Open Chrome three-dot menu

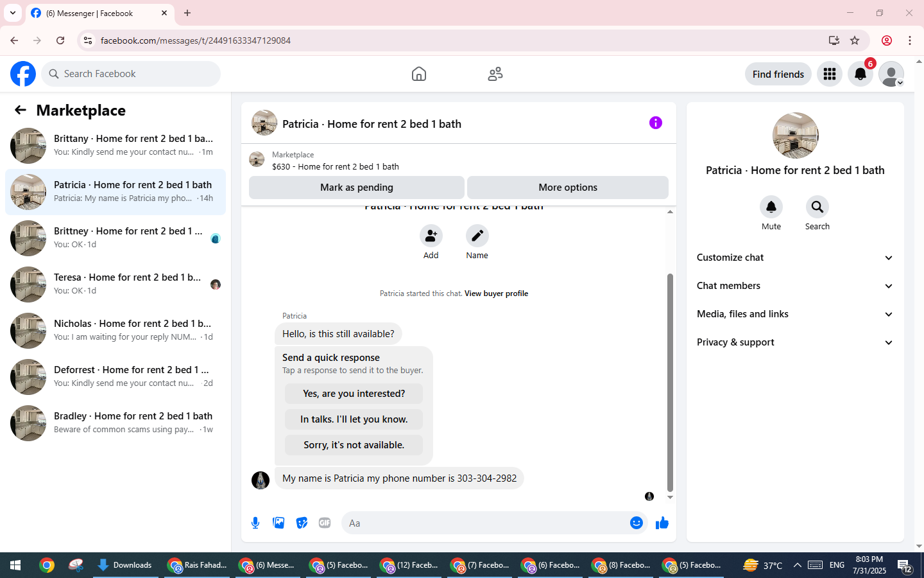910,40
